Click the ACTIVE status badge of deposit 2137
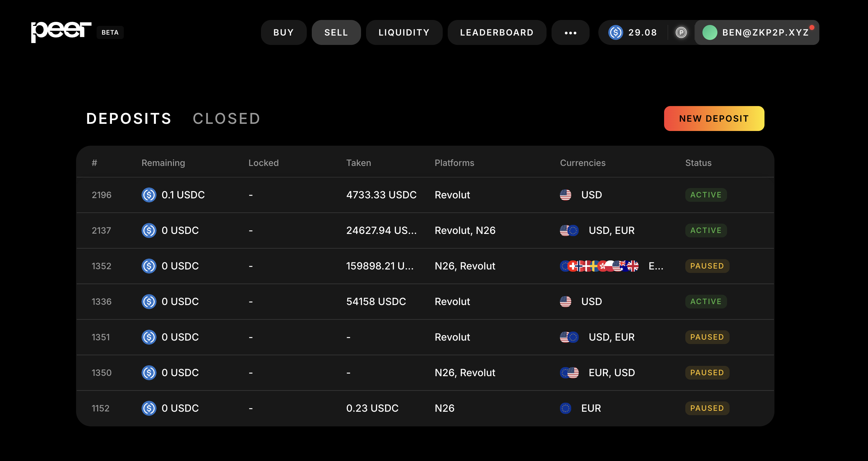Viewport: 868px width, 461px height. click(x=706, y=230)
